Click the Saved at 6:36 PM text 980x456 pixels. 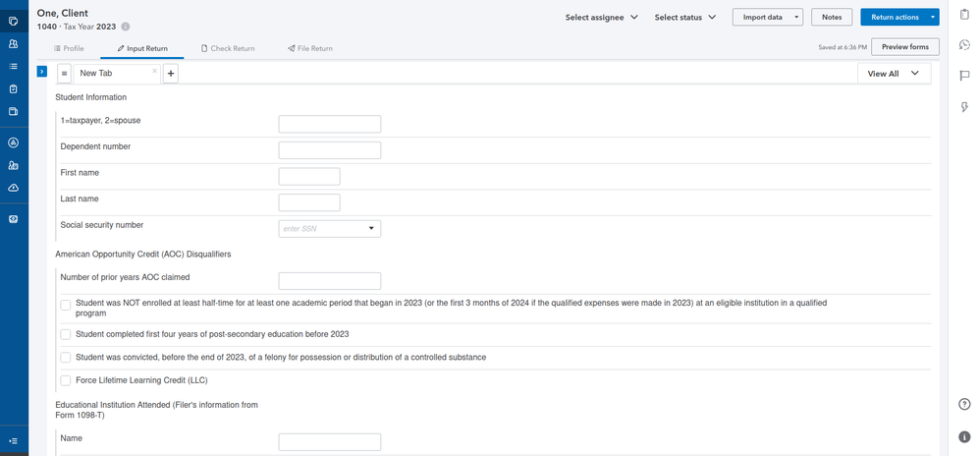(x=843, y=47)
